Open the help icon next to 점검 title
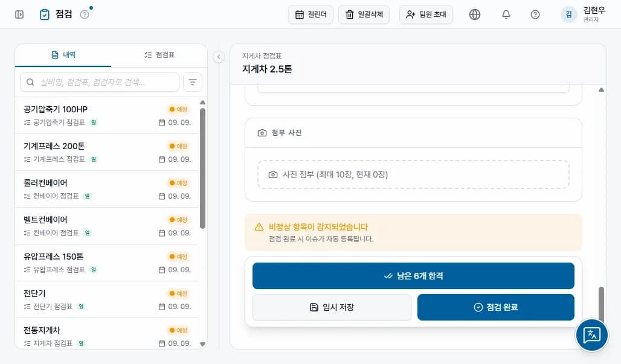The height and width of the screenshot is (364, 621). [x=85, y=14]
